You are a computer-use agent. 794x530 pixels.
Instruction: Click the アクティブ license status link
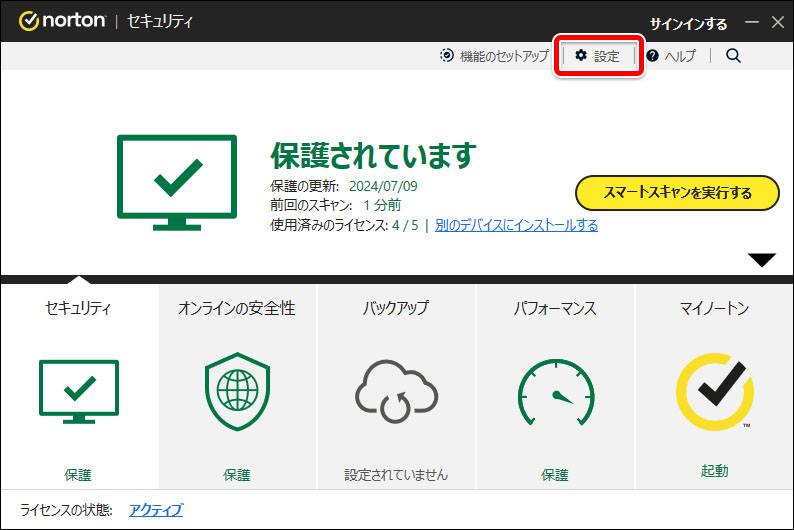coord(156,510)
